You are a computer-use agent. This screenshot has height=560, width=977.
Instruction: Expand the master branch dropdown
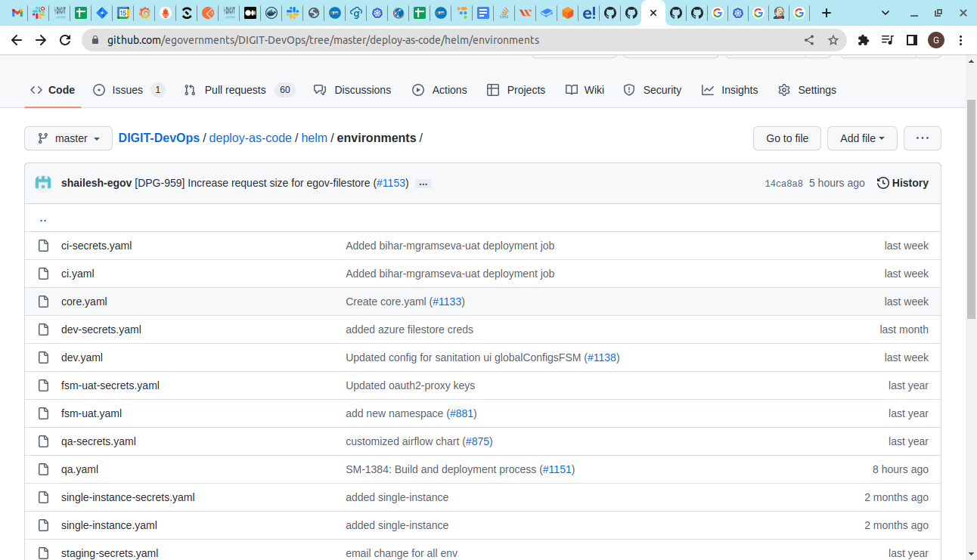click(69, 138)
